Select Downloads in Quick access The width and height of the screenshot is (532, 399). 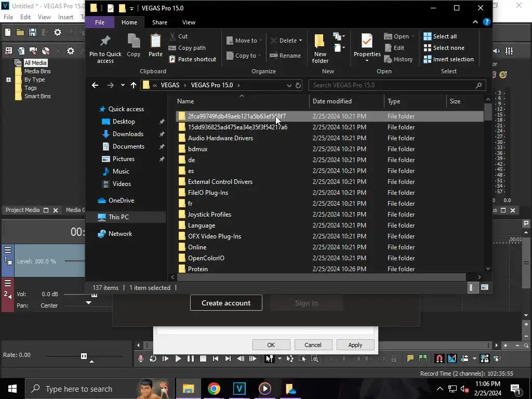pos(128,134)
